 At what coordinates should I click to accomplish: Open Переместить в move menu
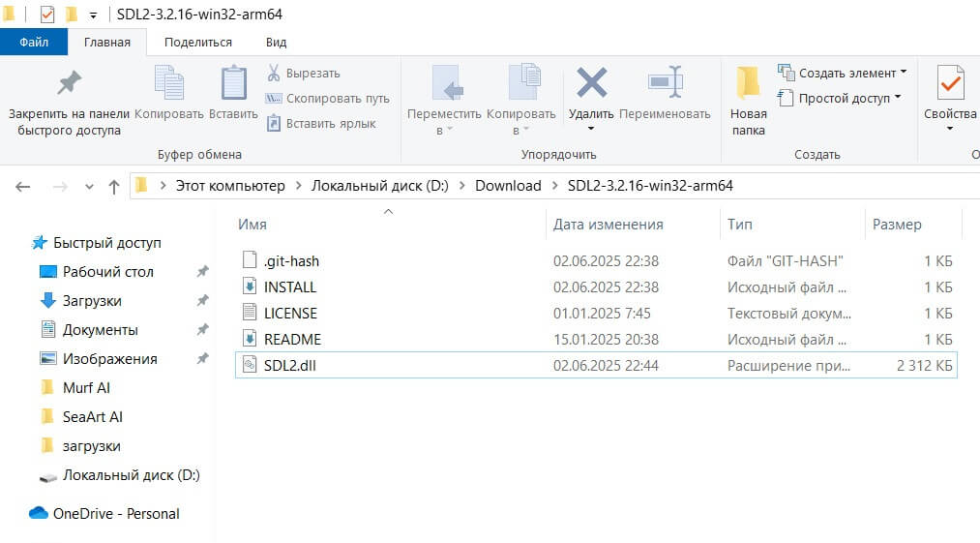[444, 100]
